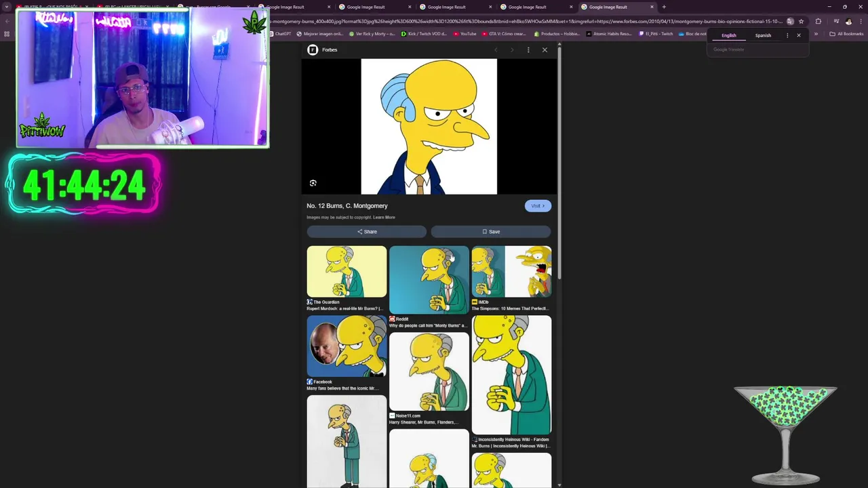Open the Reddit Mr. Burns thumbnail

tap(429, 279)
